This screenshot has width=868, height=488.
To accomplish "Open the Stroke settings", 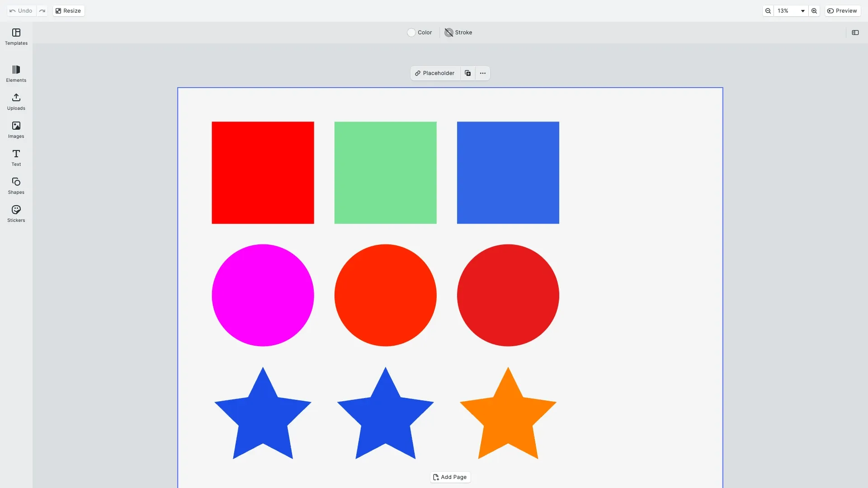I will coord(458,33).
